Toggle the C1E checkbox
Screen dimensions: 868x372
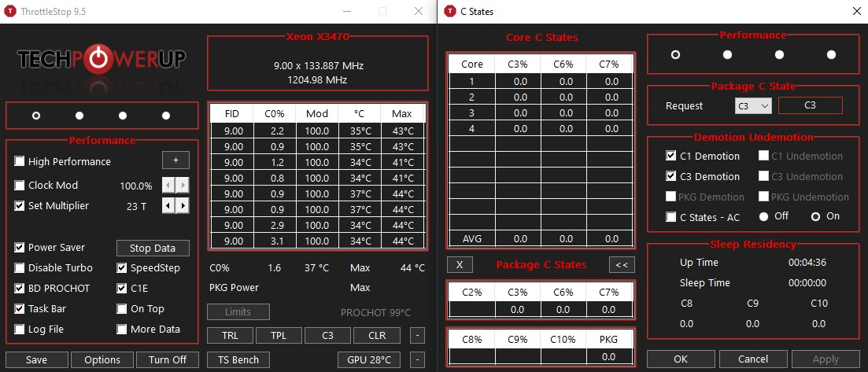tap(122, 289)
